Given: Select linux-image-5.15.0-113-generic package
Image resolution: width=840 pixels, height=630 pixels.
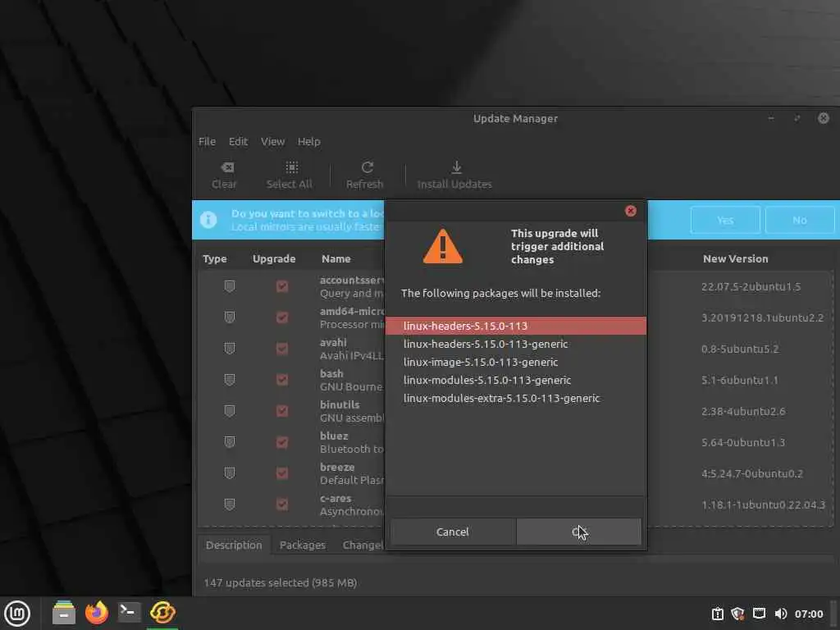Looking at the screenshot, I should 515,362.
